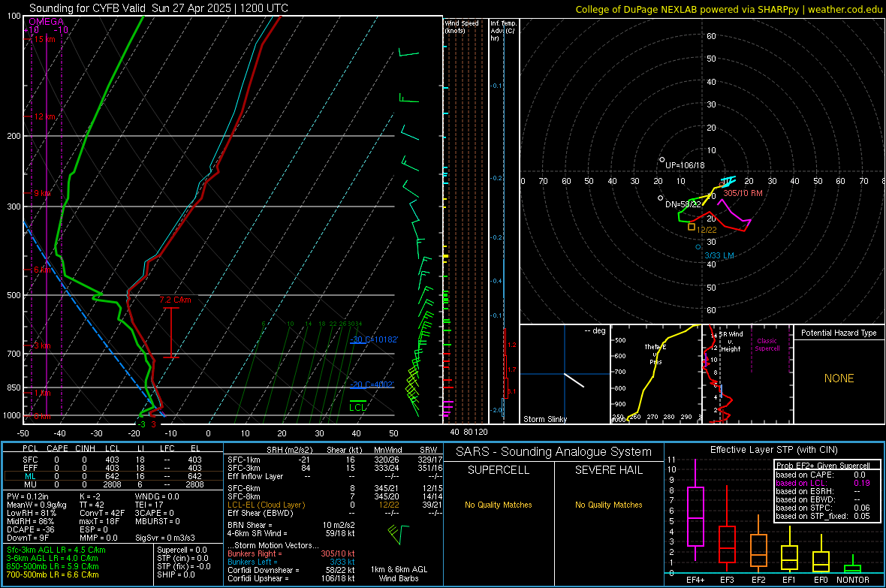Click the blue 'Bunkers Left = 3/33 kt' line
The height and width of the screenshot is (588, 886).
point(291,562)
